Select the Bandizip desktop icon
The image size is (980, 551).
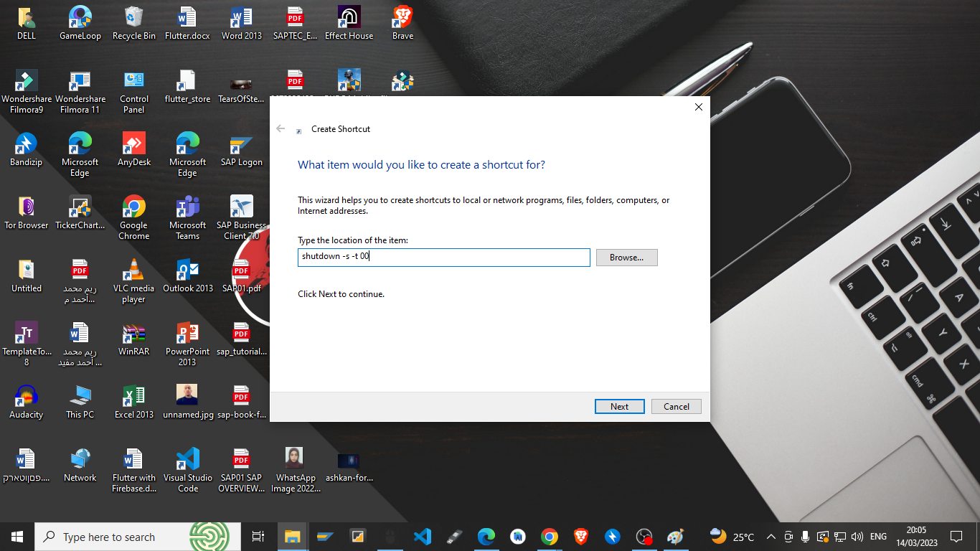(27, 149)
